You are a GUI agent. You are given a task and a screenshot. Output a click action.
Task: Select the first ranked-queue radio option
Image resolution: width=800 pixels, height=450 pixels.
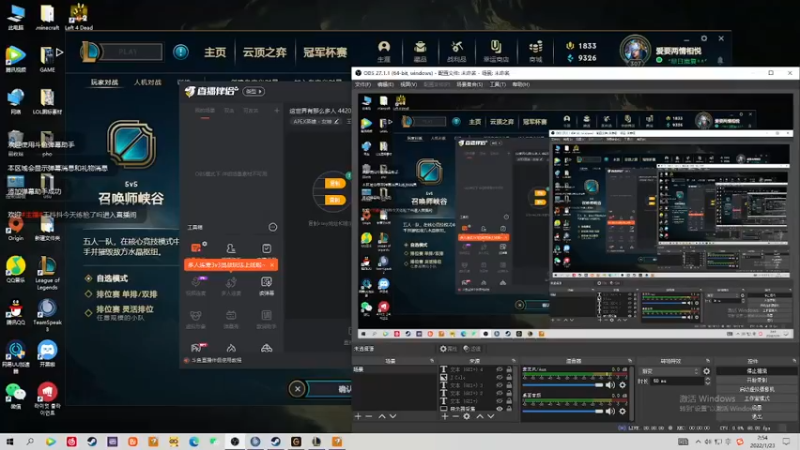click(x=88, y=294)
